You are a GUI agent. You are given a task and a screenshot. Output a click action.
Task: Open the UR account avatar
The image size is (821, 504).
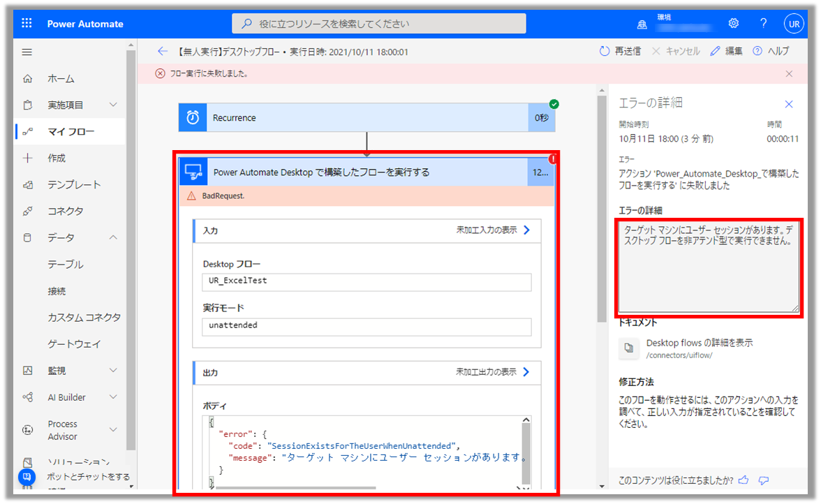pos(794,24)
